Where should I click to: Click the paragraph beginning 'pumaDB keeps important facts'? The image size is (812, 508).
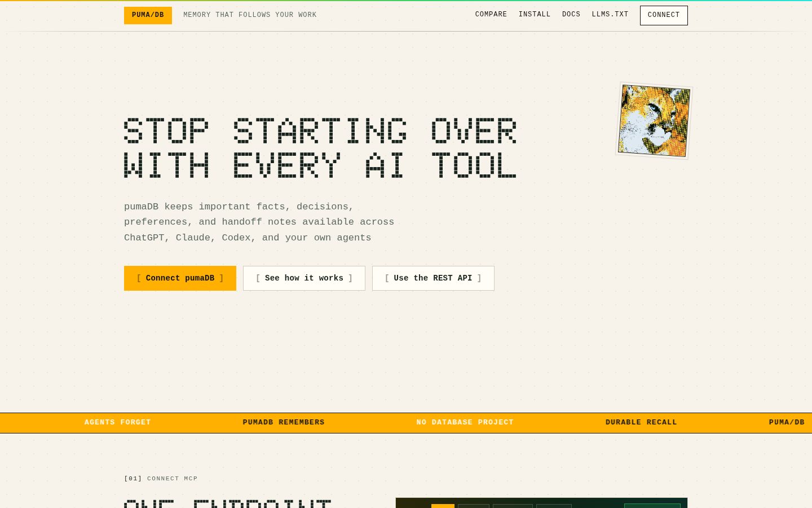pos(259,222)
